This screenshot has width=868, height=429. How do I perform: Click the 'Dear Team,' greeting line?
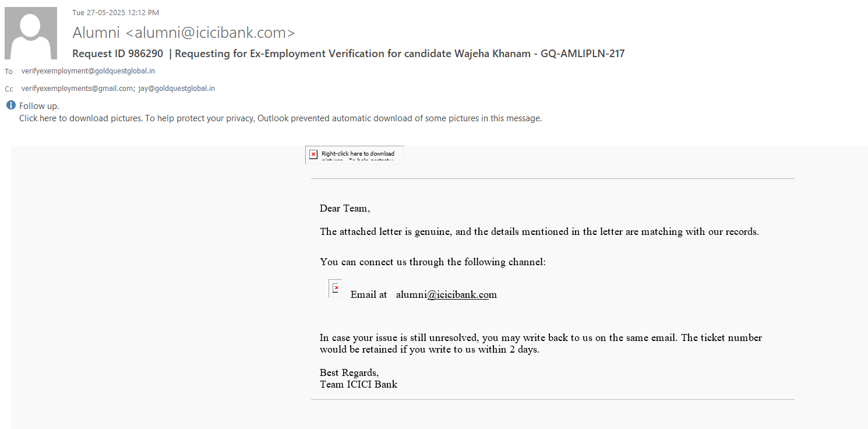(x=344, y=209)
